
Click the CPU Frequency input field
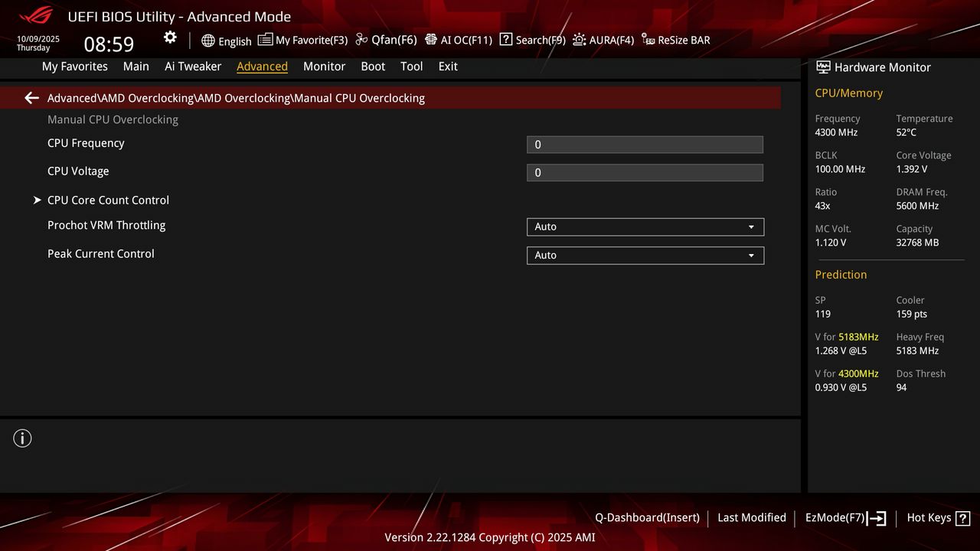pyautogui.click(x=645, y=144)
